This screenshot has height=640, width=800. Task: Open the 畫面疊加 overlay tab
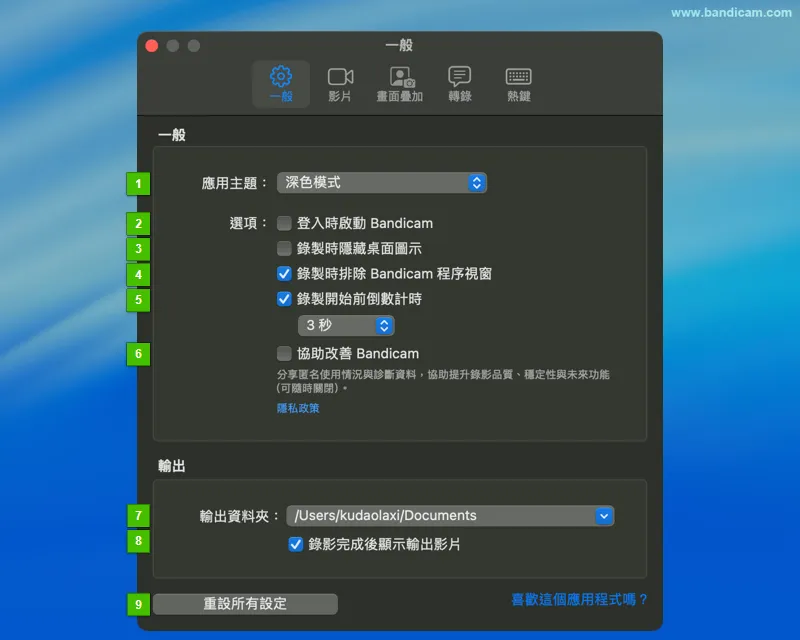pos(399,84)
